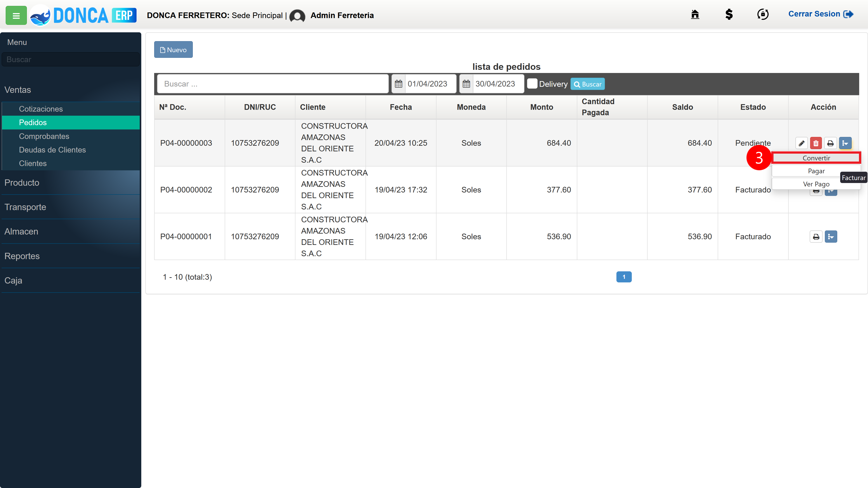The image size is (868, 488).
Task: Select Pedidos in the sidebar
Action: pyautogui.click(x=71, y=123)
